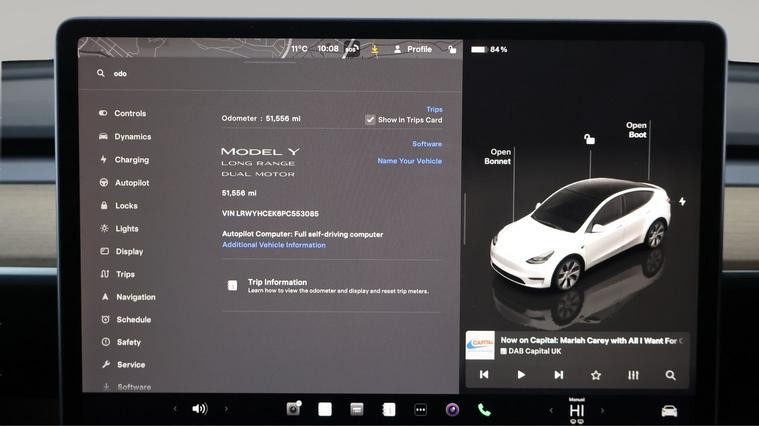Tap the Name Your Vehicle link
The width and height of the screenshot is (759, 426).
click(409, 161)
